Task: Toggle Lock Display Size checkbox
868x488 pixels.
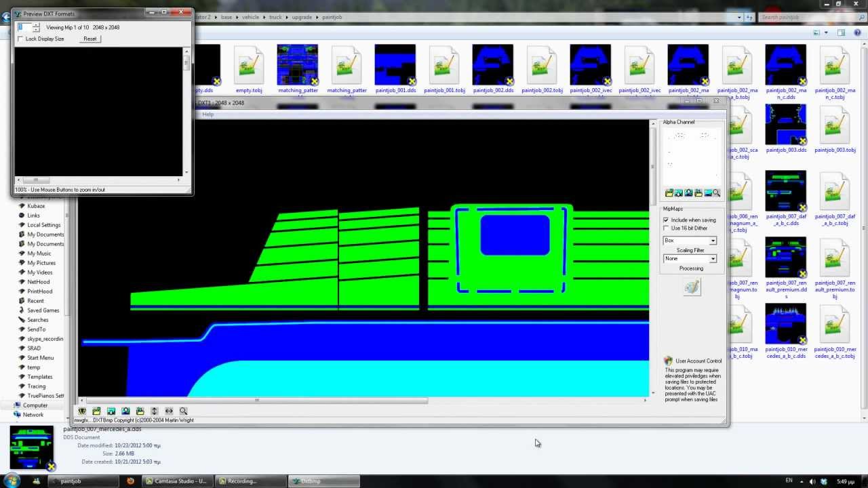Action: 20,39
